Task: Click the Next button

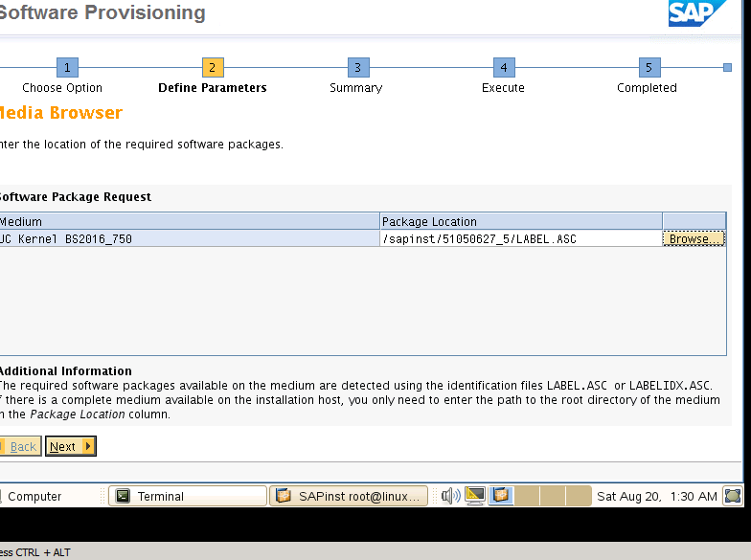Action: [71, 446]
